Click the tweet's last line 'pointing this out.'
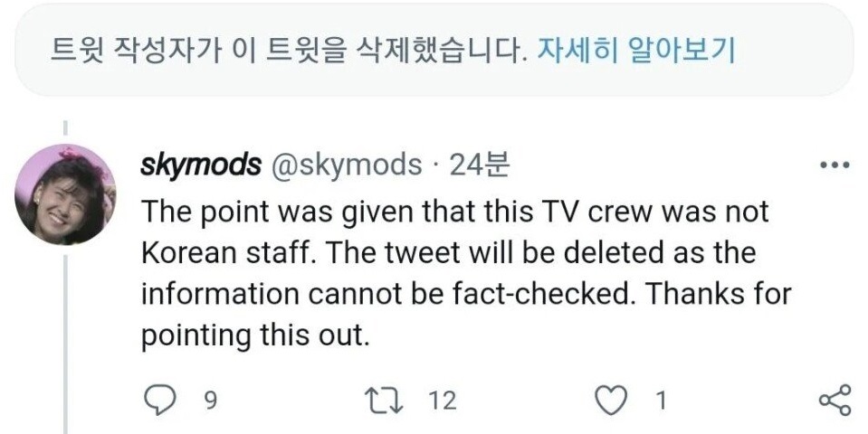This screenshot has height=434, width=868. tap(256, 337)
